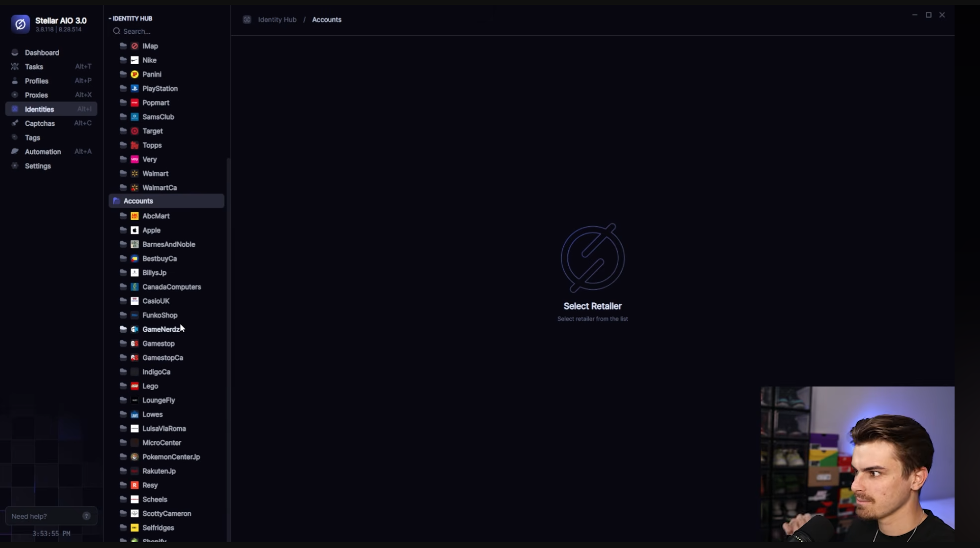Click the Topps retailer icon

click(x=134, y=145)
